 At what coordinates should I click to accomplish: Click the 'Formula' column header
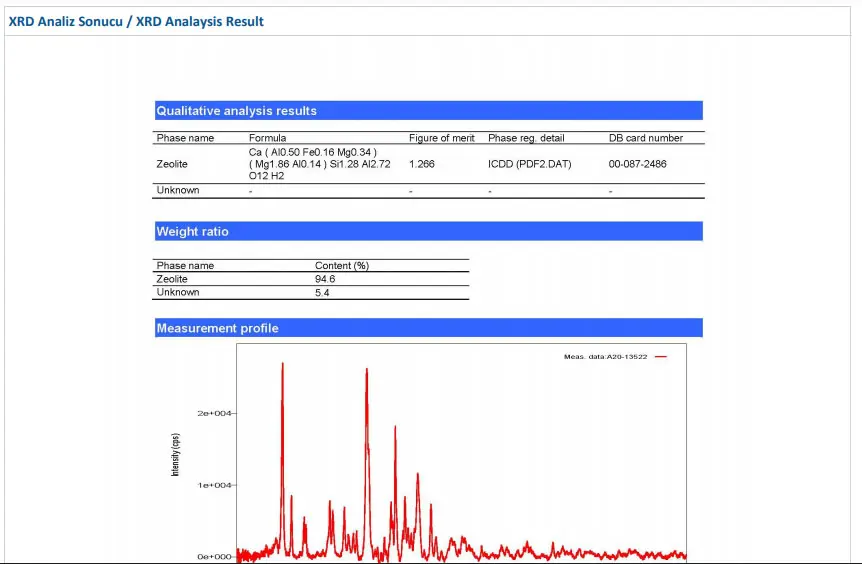[267, 138]
